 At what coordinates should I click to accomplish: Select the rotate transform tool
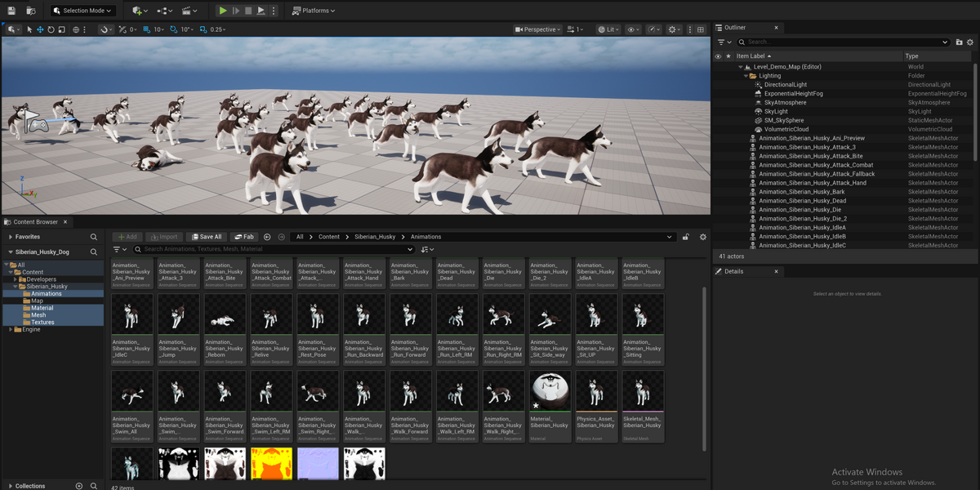[x=51, y=29]
